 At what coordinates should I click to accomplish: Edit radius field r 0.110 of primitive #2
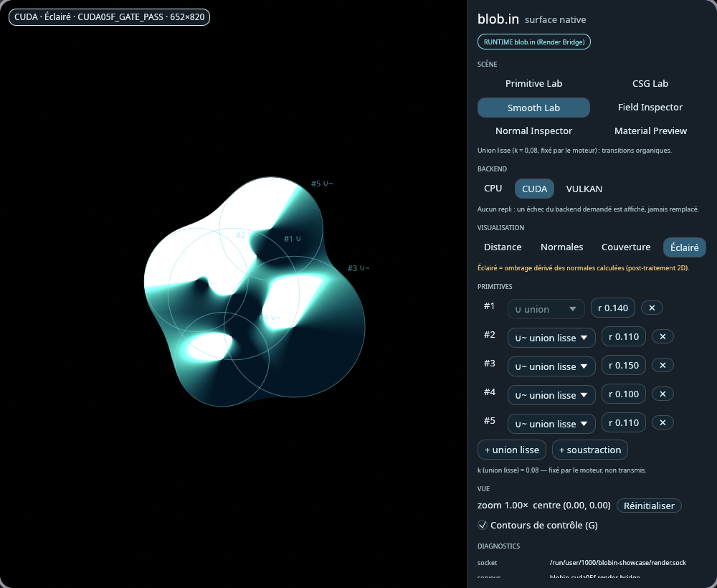624,336
